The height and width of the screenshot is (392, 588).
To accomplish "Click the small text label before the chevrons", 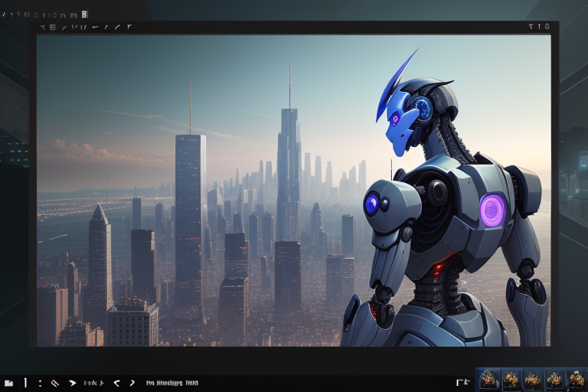I will 94,382.
